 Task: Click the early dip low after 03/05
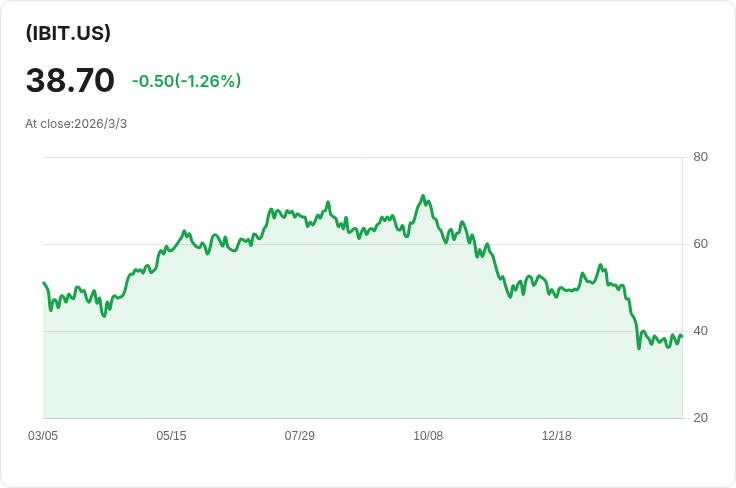[104, 316]
